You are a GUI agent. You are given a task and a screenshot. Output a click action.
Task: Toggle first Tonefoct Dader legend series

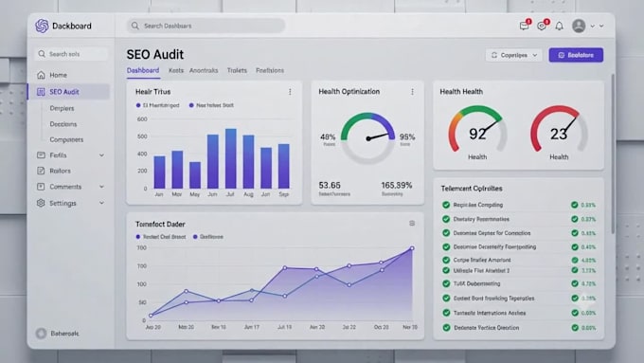coord(138,237)
